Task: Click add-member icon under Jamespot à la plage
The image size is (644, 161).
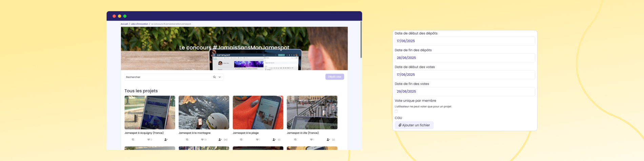Action: point(274,139)
